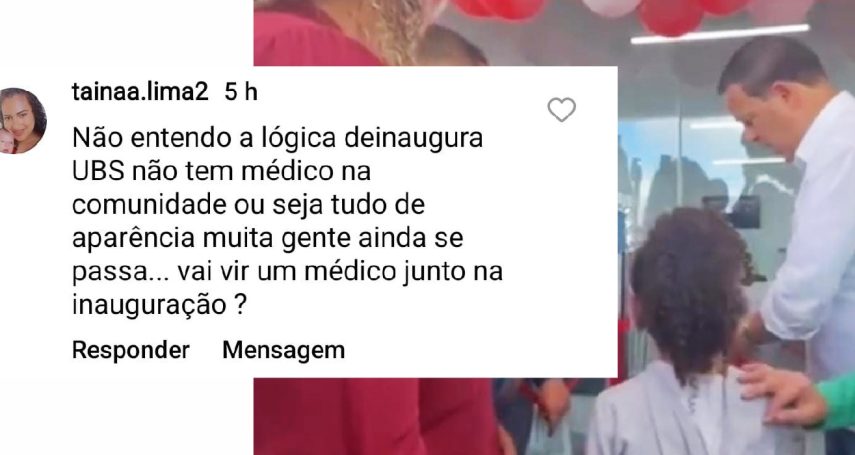Screen dimensions: 855x455
Task: Select the comment text starting "Não entendo"
Action: click(287, 222)
